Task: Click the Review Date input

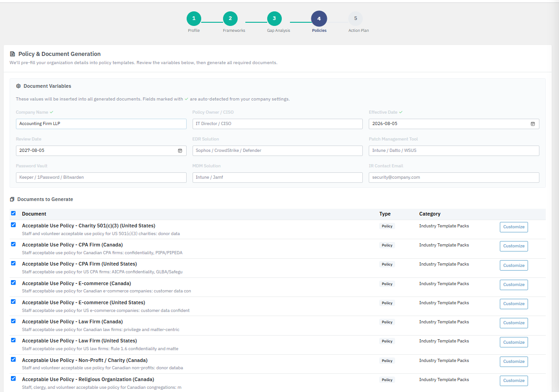Action: point(101,151)
